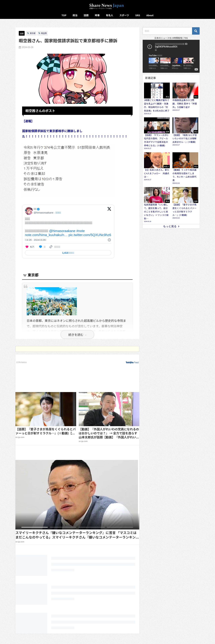Click first YouTube thumbnail labeled 3.27
215x644 pixels.
coord(154,61)
